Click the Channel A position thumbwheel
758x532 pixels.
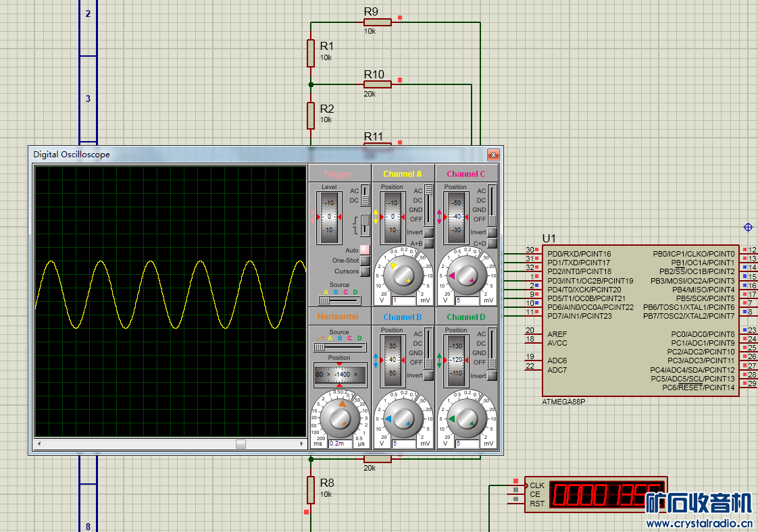point(393,217)
